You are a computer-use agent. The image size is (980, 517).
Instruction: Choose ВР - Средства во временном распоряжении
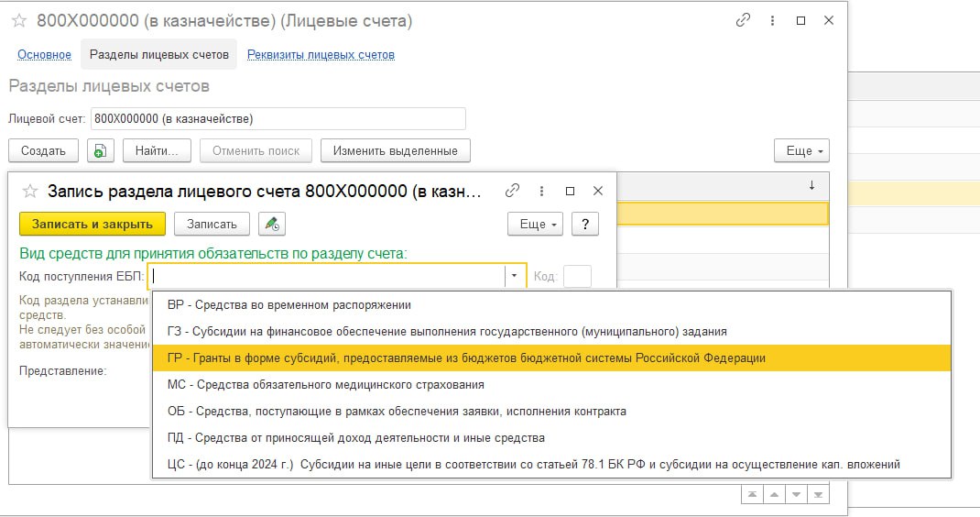(289, 304)
